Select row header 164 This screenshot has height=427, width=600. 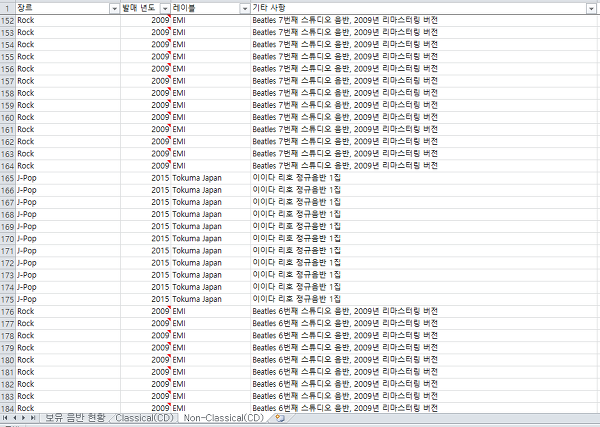click(8, 166)
